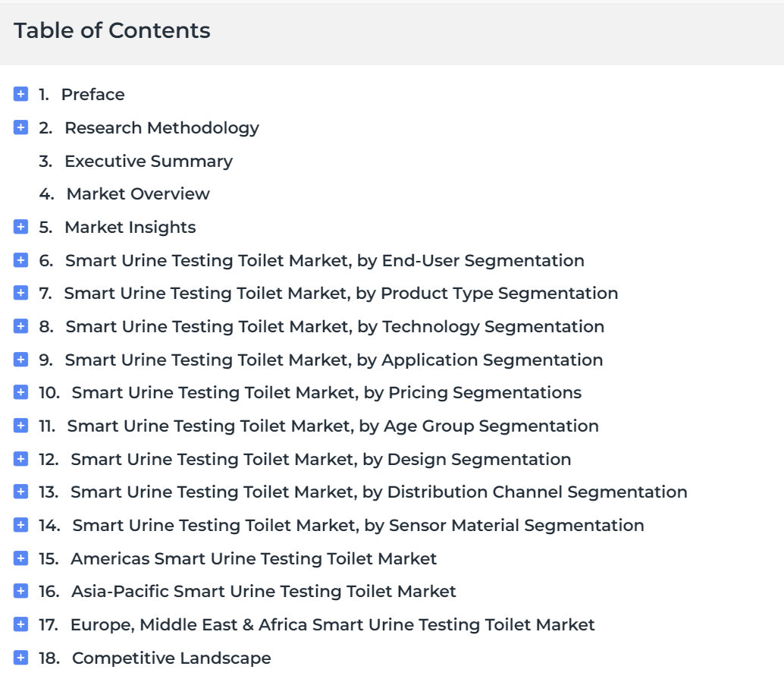The width and height of the screenshot is (784, 682).
Task: Expand Americas Smart Urine Testing Toilet Market
Action: pos(20,558)
